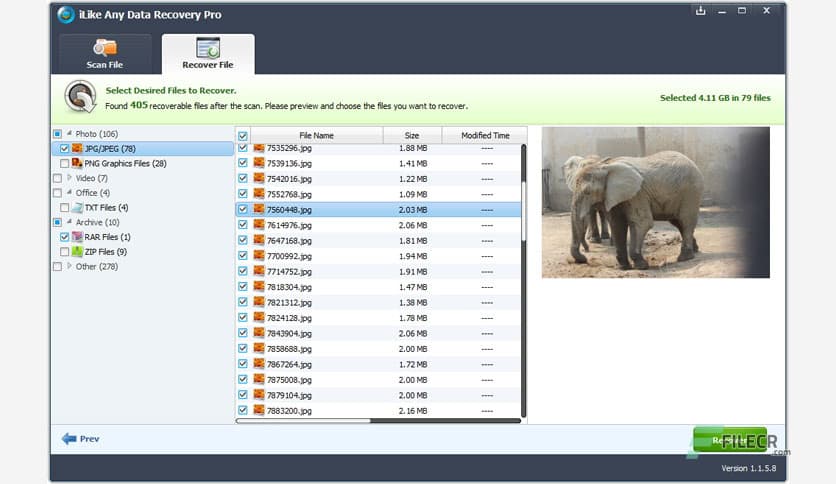Uncheck the JPG/JPEG (78) checkbox
The height and width of the screenshot is (484, 836).
65,149
